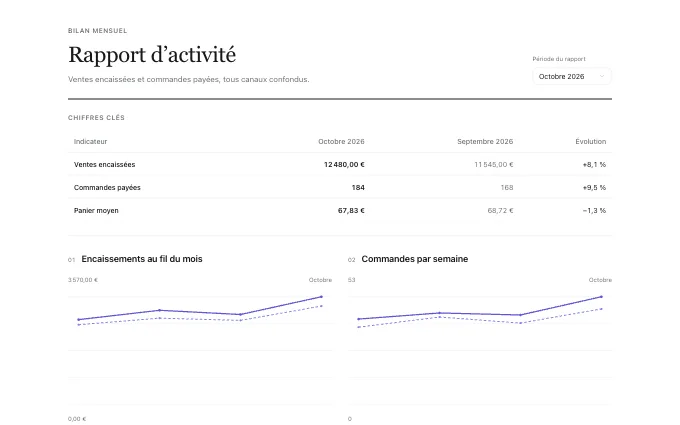The width and height of the screenshot is (680, 425).
Task: Click the +9,5 % evolution value
Action: (594, 187)
